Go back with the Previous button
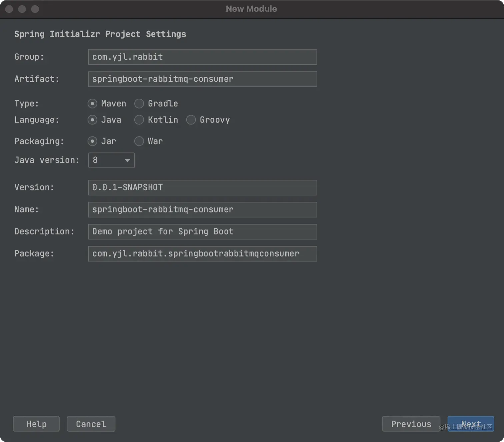The image size is (504, 442). [x=411, y=424]
